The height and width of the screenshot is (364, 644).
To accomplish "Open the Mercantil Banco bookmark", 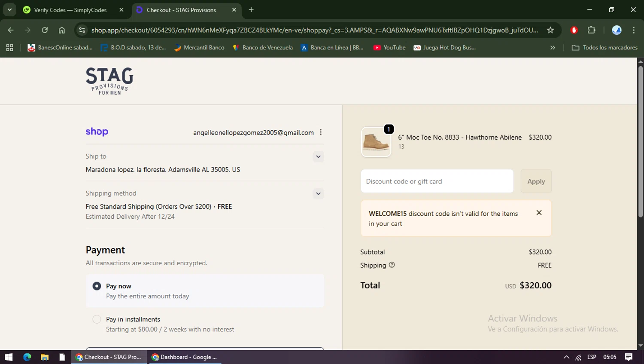I will [x=199, y=48].
